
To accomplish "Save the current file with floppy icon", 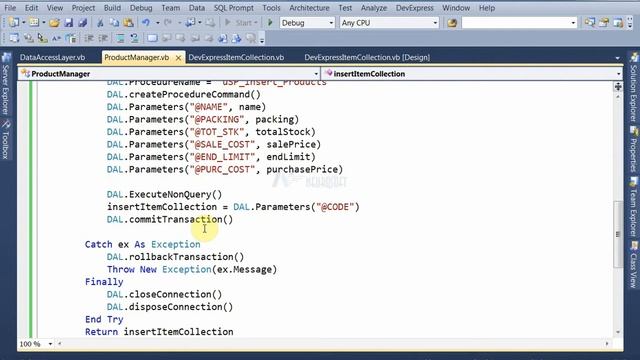I will (x=69, y=22).
